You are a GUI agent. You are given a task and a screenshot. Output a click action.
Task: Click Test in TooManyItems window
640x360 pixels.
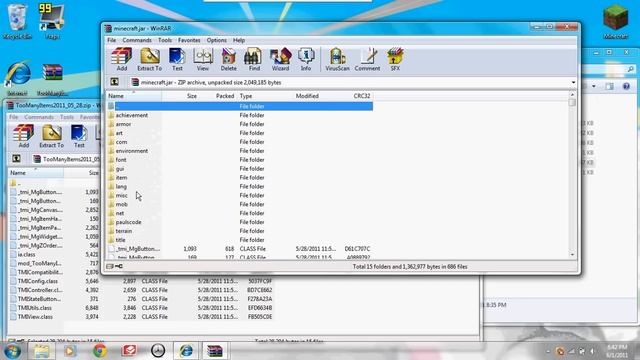point(79,136)
